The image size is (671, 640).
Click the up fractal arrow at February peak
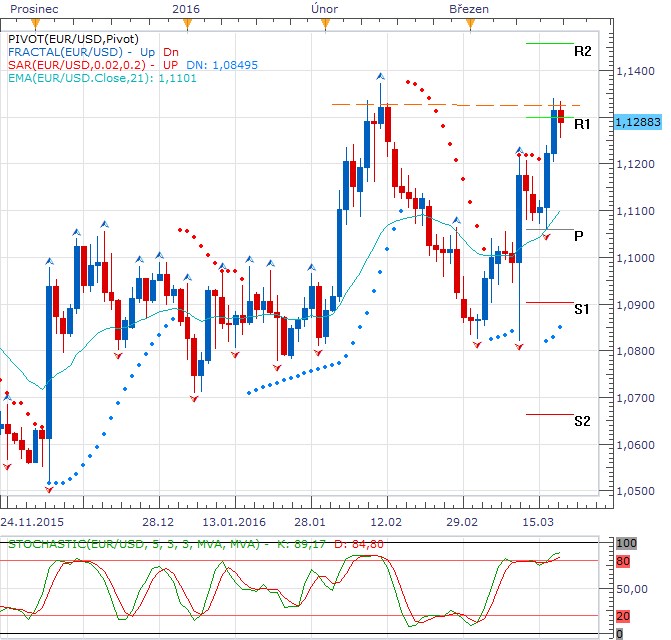coord(380,77)
